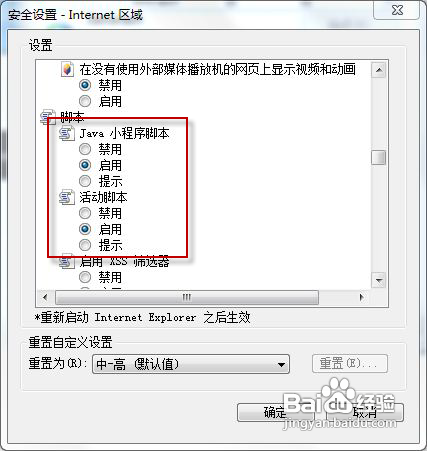Click the vertical scrollbar thumb
The width and height of the screenshot is (427, 451).
379,157
